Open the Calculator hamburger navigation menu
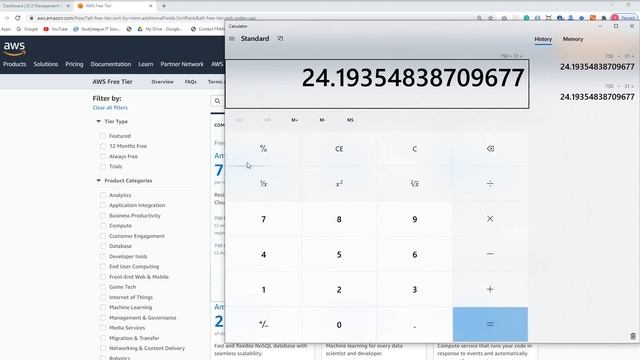 (231, 39)
